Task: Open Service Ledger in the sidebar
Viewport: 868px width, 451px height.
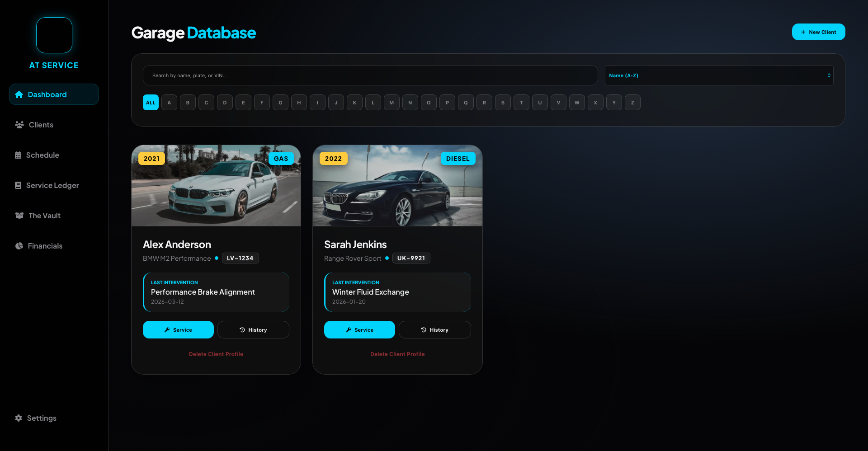Action: 54,185
